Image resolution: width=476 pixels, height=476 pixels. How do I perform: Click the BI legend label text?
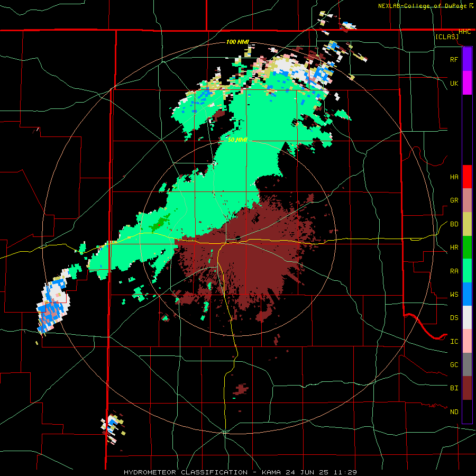tap(454, 388)
